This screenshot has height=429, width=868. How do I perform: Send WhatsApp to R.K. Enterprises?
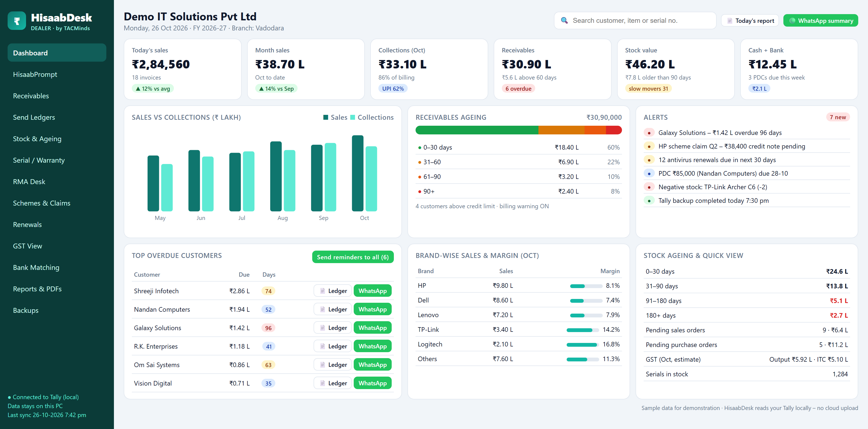(372, 346)
